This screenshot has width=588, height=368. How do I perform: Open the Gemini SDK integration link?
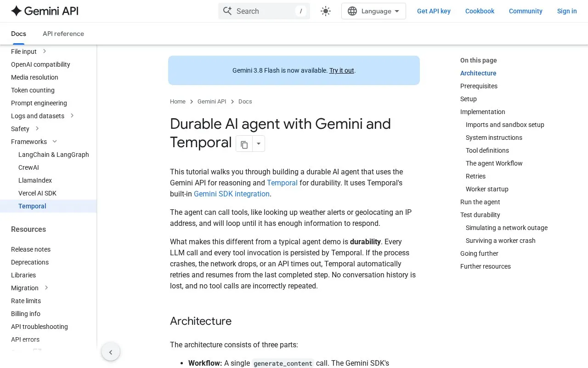click(232, 194)
